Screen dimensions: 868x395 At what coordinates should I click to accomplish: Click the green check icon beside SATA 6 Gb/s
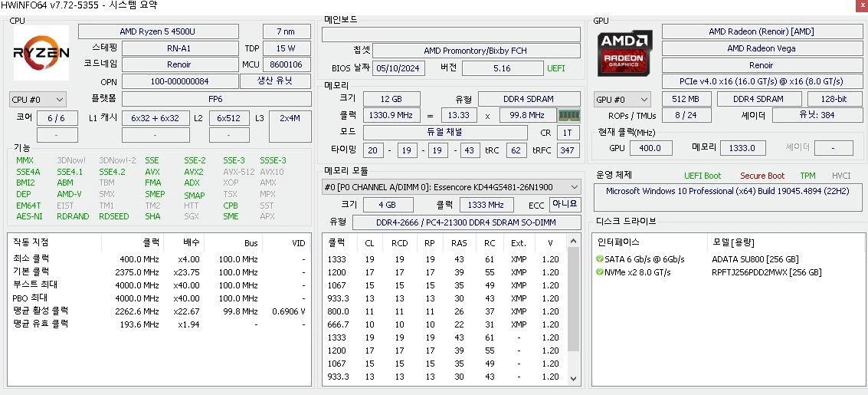600,259
